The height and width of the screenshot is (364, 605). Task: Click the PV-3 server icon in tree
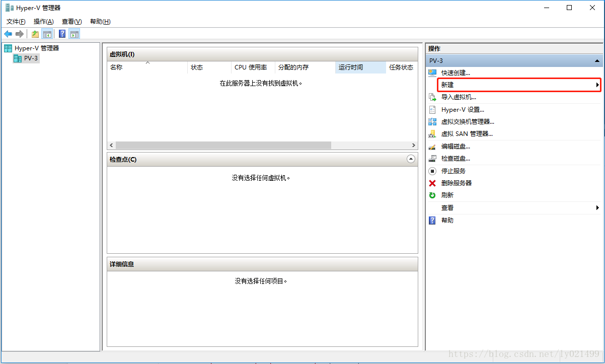tap(18, 58)
